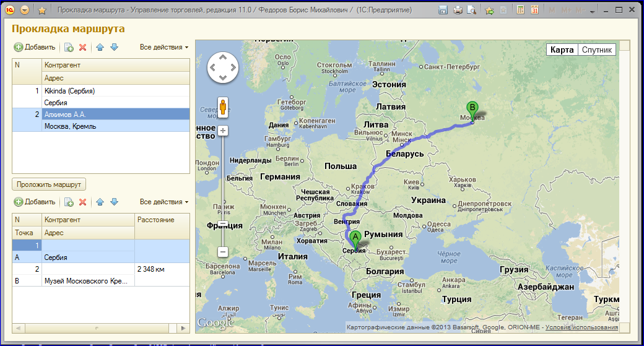
Task: Click copy-row icon in lower table toolbar
Action: click(69, 202)
